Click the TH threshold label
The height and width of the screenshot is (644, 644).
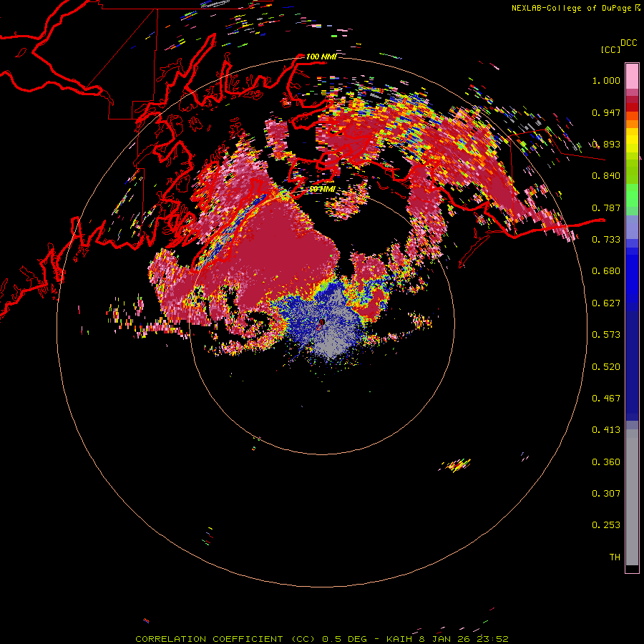[615, 557]
